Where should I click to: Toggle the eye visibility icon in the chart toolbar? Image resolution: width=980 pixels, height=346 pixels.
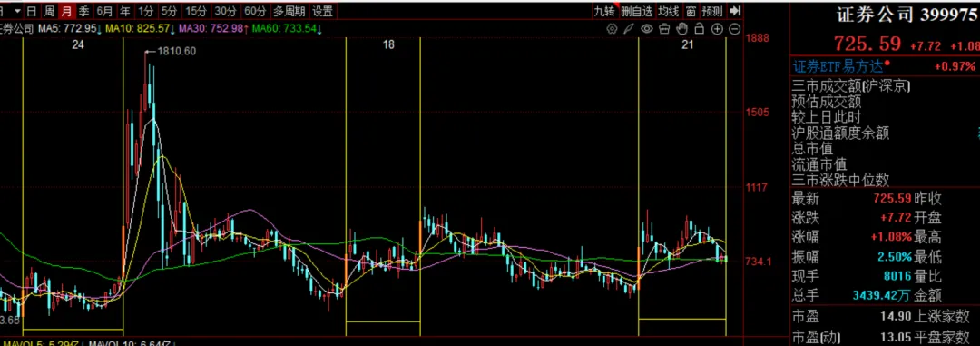(647, 29)
